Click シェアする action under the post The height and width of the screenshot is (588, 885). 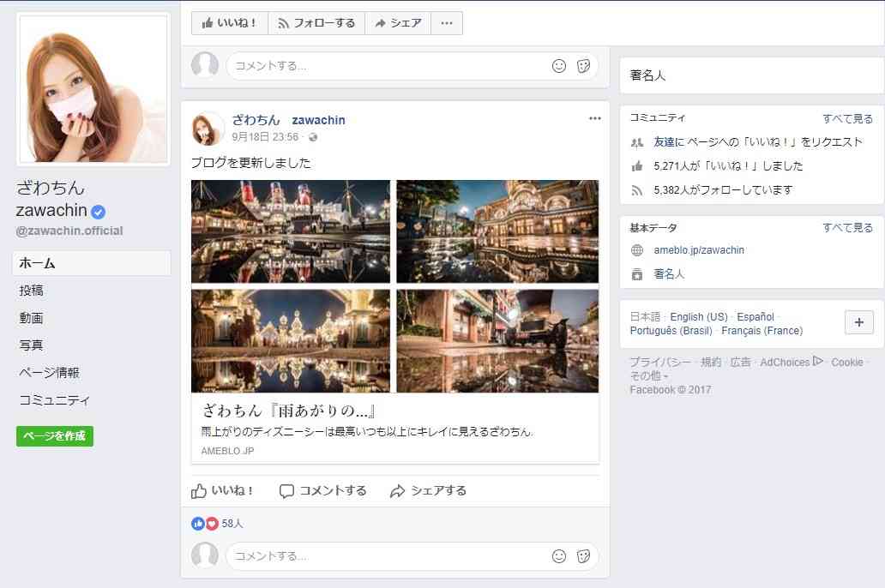[428, 490]
